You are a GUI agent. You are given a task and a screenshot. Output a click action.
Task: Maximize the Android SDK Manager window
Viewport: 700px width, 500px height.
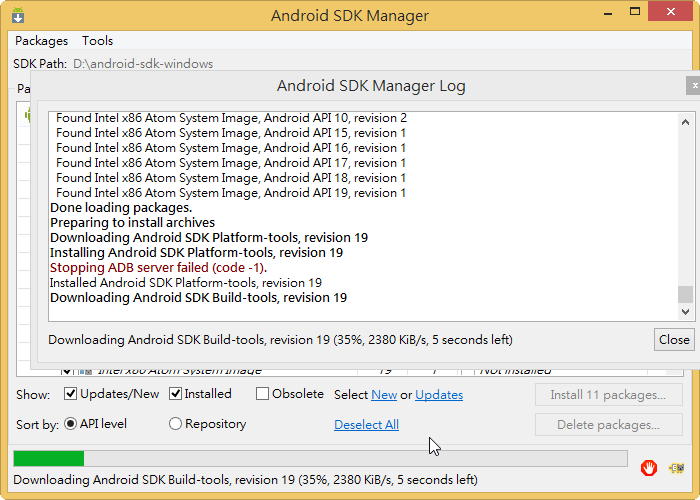(x=635, y=12)
